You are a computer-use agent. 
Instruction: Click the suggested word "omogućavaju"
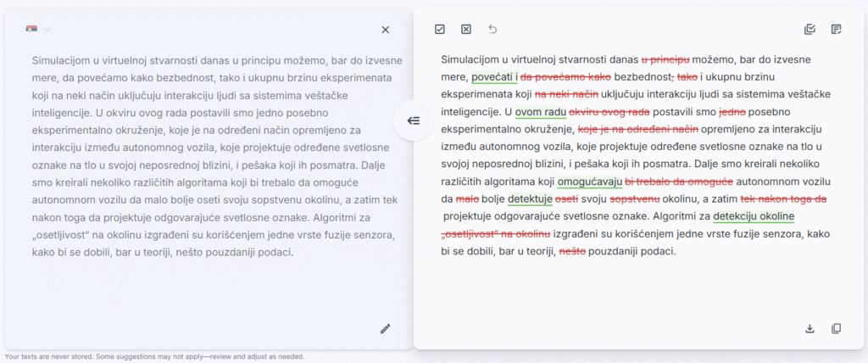pyautogui.click(x=589, y=181)
